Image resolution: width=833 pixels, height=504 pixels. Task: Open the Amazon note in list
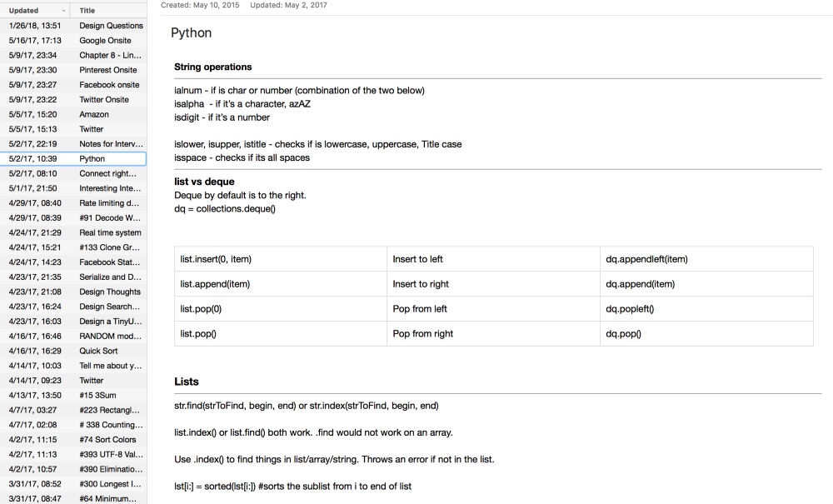94,114
